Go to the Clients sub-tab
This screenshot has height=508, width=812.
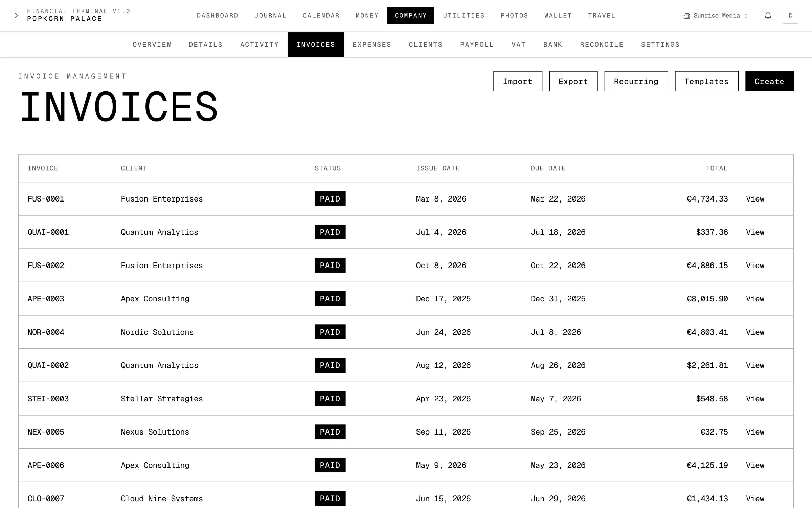426,45
